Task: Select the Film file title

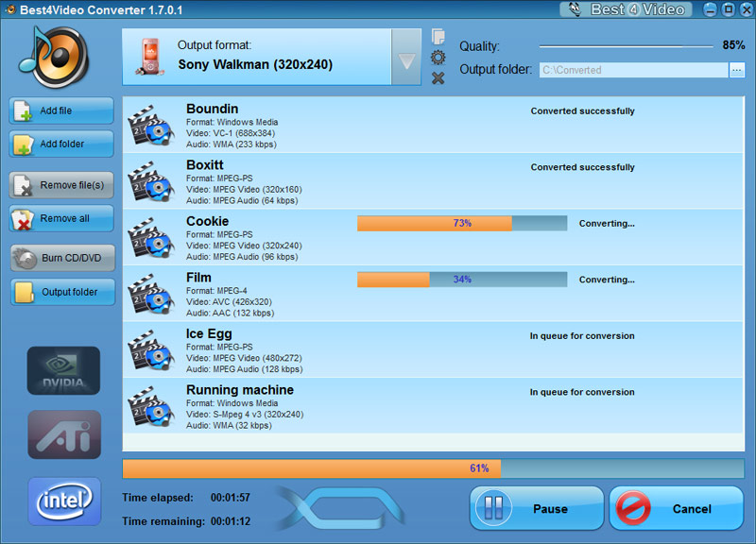Action: point(198,278)
